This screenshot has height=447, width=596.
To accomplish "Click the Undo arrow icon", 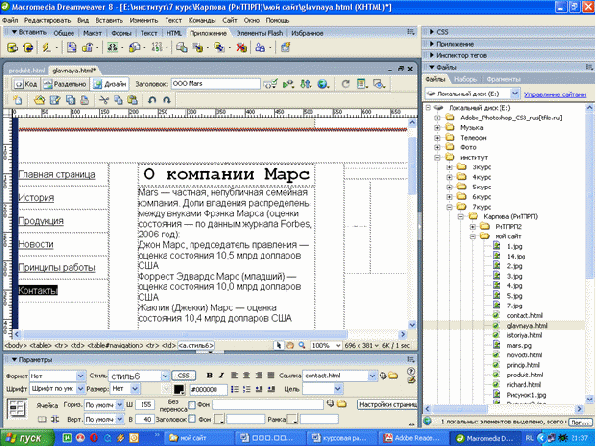I will pyautogui.click(x=152, y=100).
